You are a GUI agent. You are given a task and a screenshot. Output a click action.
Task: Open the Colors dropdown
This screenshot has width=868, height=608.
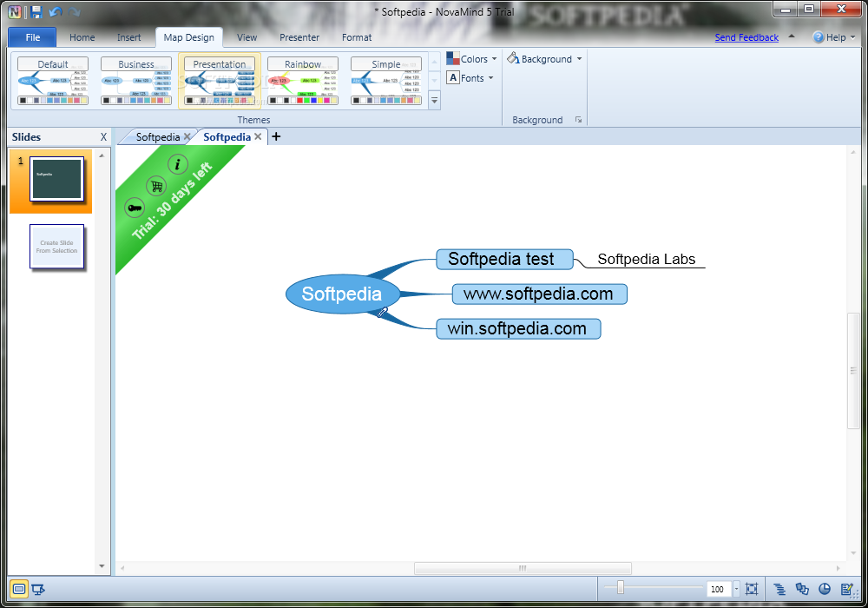[471, 59]
